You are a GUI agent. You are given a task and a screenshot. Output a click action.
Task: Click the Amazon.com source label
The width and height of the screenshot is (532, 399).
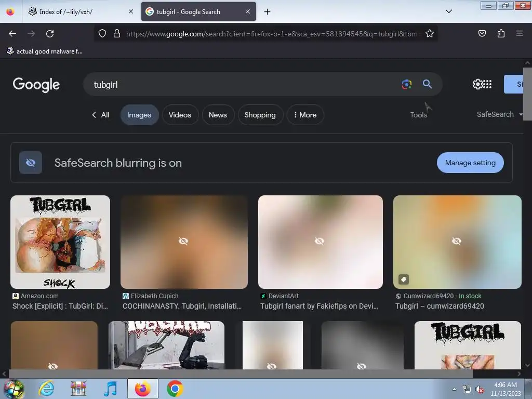pyautogui.click(x=39, y=296)
